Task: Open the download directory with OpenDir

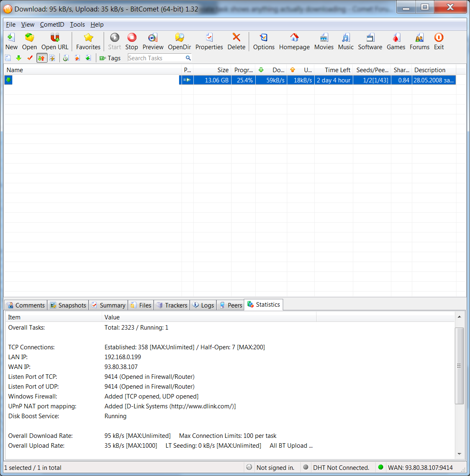Action: (x=179, y=41)
